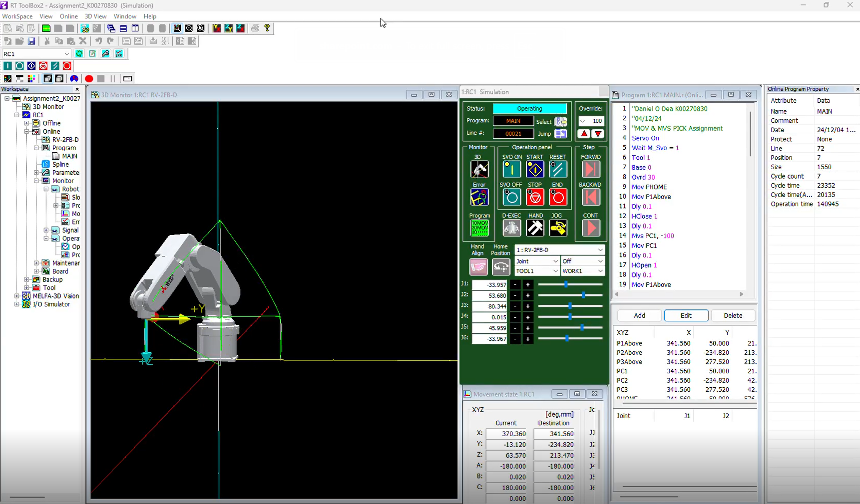Click the J1 angle value field

point(489,284)
